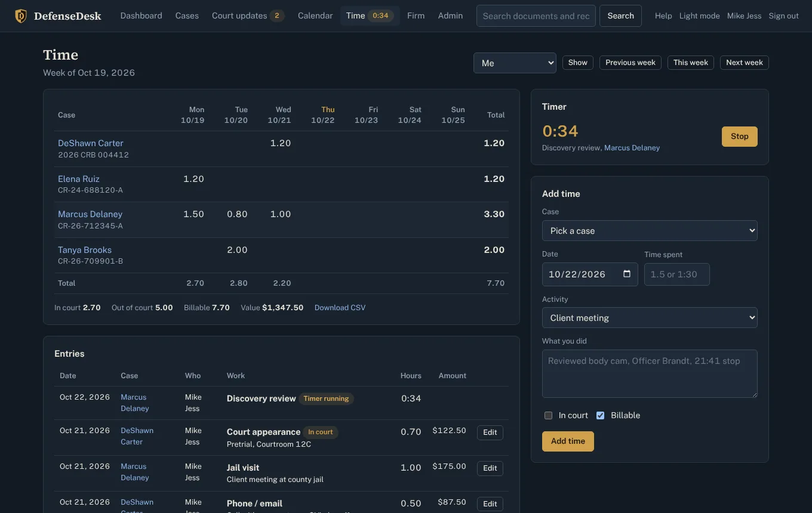Jump to This week
Screen dimensions: 812x513
tap(690, 63)
